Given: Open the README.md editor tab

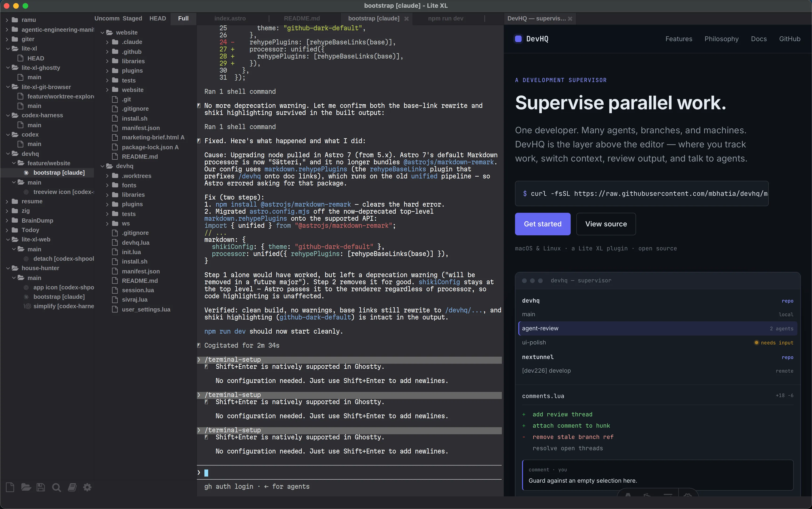Looking at the screenshot, I should coord(302,19).
